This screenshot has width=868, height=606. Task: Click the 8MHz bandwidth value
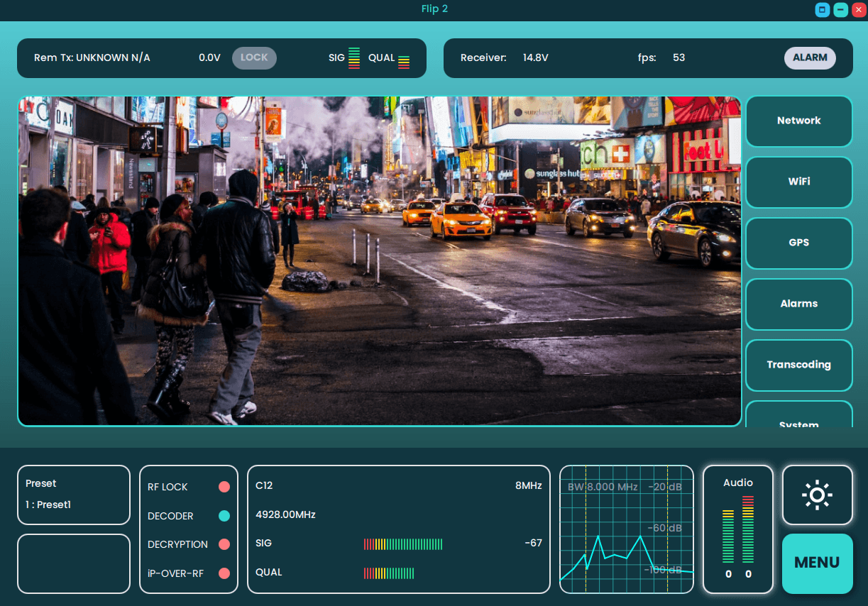[529, 486]
